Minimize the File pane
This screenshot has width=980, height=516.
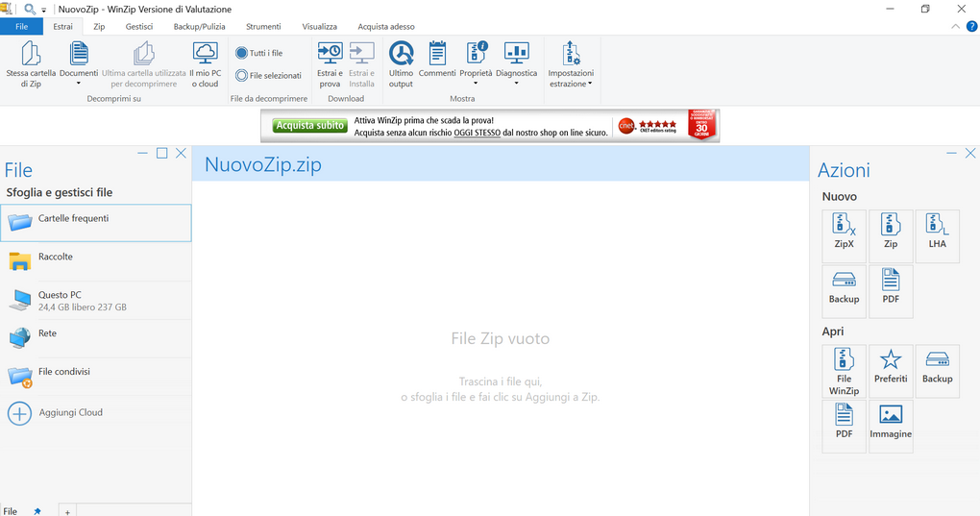pyautogui.click(x=142, y=153)
